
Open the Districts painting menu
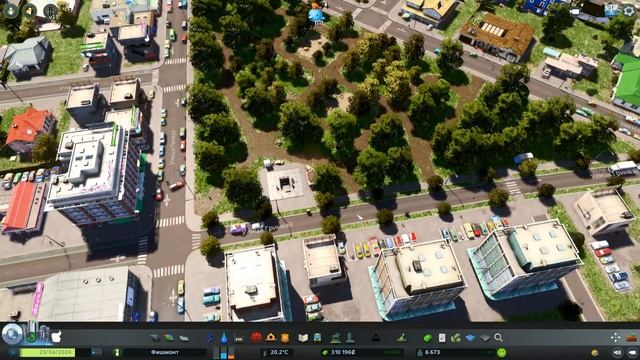pos(184,338)
